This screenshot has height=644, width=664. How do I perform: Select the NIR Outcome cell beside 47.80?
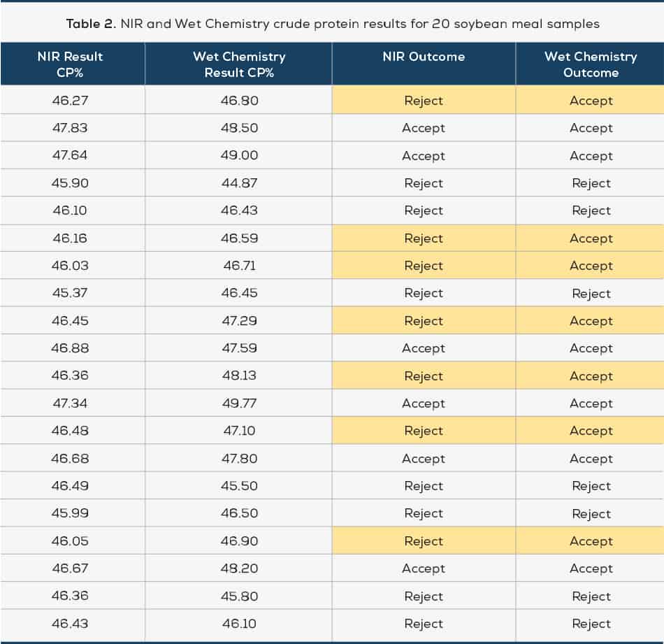pos(424,459)
